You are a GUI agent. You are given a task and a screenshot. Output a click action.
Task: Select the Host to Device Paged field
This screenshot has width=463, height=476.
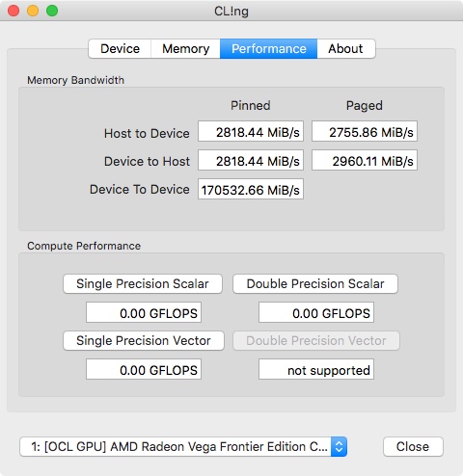pyautogui.click(x=365, y=131)
